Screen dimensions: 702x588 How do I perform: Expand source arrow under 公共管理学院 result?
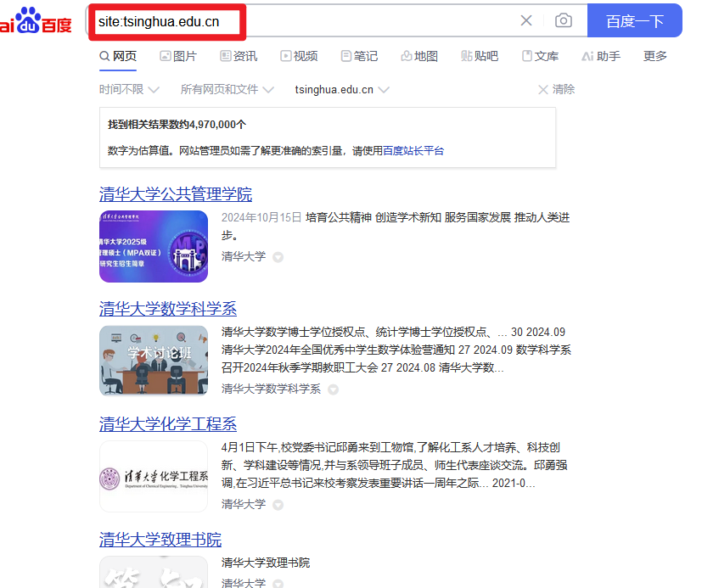pyautogui.click(x=278, y=257)
